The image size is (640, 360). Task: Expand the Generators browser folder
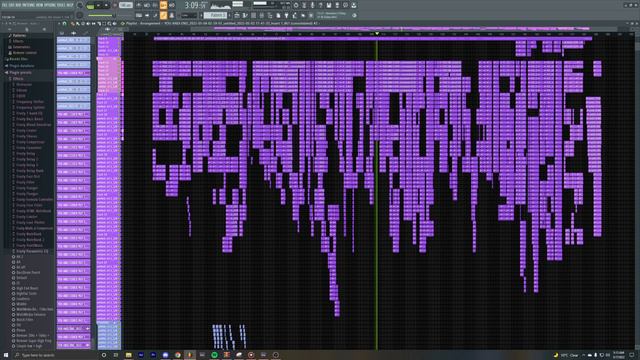tap(20, 47)
